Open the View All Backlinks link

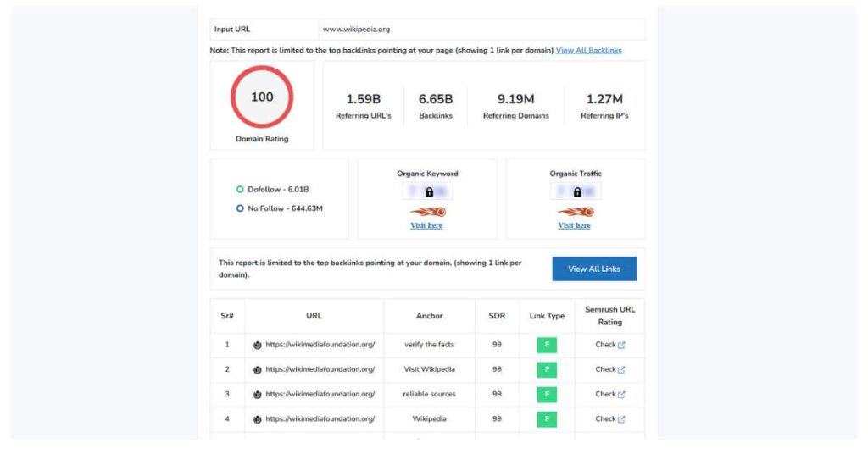coord(588,51)
